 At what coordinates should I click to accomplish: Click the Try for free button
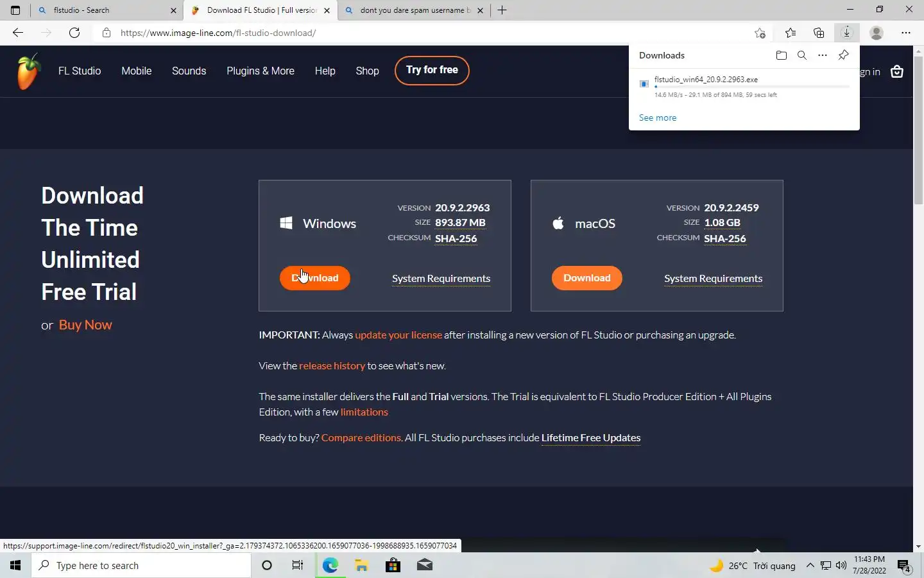point(432,70)
